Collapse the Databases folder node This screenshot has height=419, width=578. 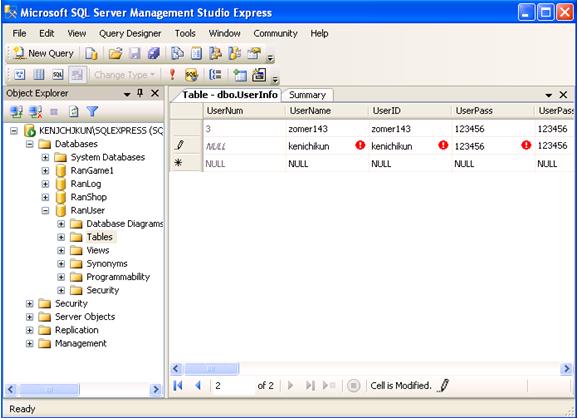(x=29, y=144)
